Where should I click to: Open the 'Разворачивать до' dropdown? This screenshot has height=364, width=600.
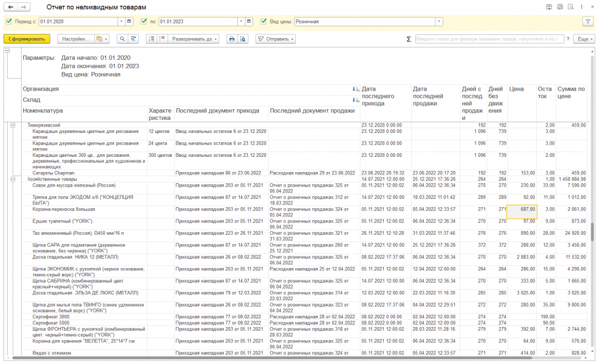coord(195,39)
